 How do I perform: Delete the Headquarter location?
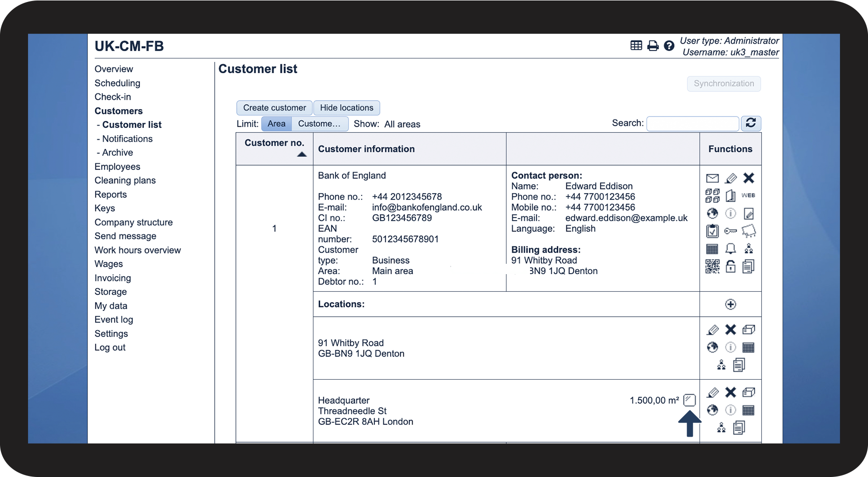[x=731, y=392]
